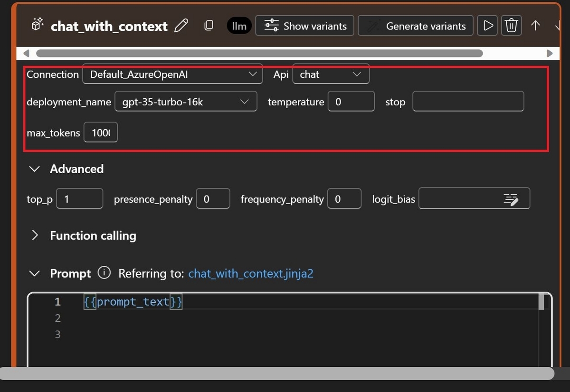Viewport: 570px width, 392px height.
Task: Click left arrow of top horizontal scrollbar
Action: [26, 53]
